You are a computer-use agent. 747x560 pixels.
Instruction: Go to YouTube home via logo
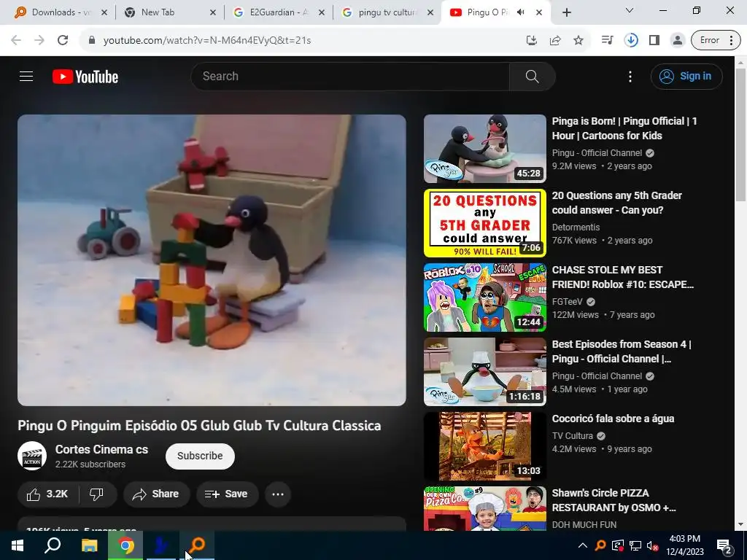(85, 77)
